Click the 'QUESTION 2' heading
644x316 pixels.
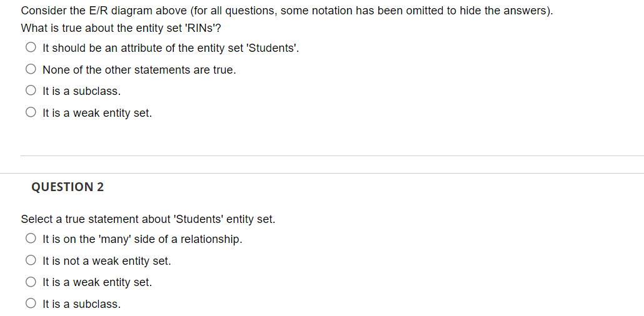(x=68, y=187)
